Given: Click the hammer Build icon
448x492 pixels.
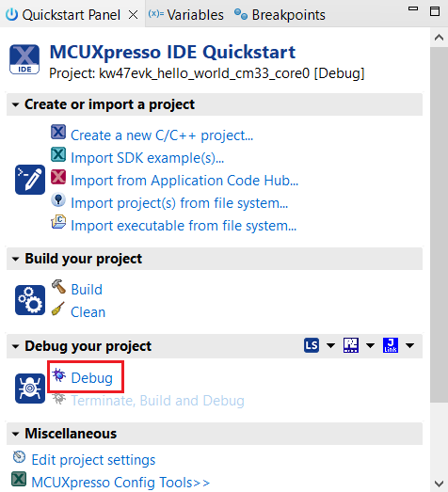Looking at the screenshot, I should [x=58, y=287].
